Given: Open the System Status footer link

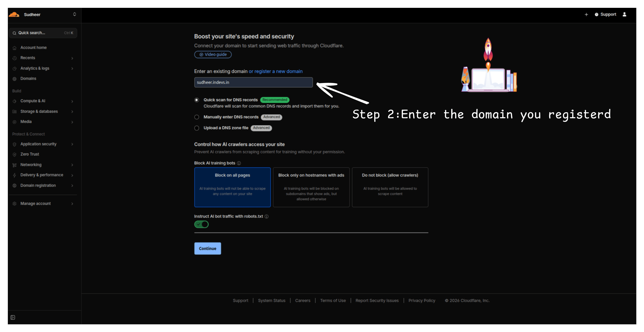Looking at the screenshot, I should coord(272,300).
